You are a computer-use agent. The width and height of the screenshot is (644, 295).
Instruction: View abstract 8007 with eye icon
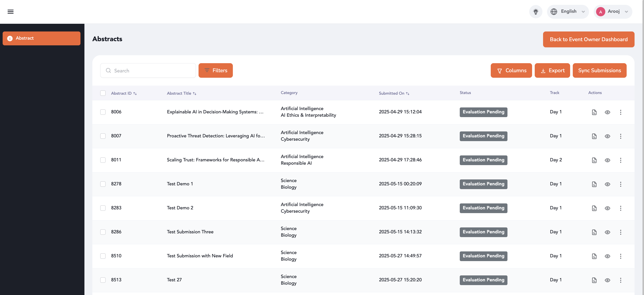(x=607, y=136)
